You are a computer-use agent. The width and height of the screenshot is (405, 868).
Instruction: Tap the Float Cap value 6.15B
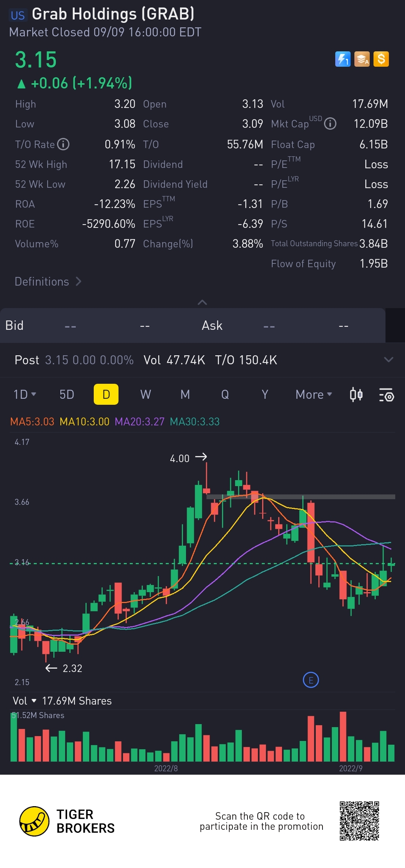[373, 144]
